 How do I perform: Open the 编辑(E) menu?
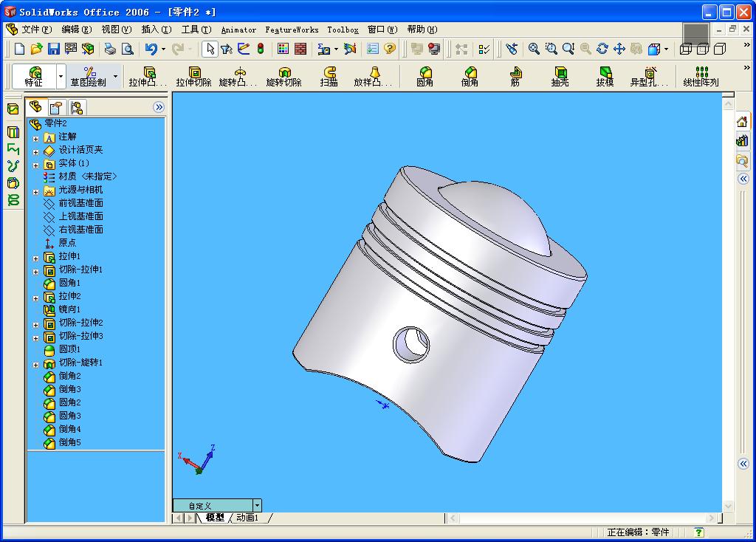coord(77,30)
